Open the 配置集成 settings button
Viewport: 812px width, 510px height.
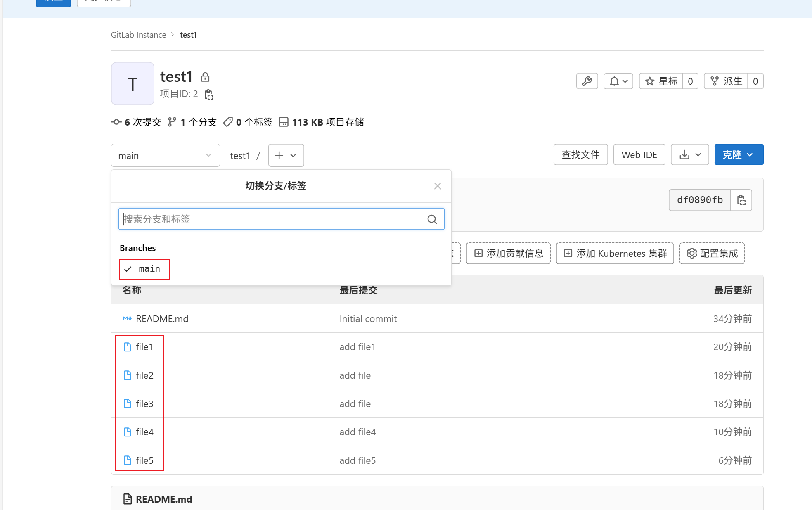pos(712,254)
